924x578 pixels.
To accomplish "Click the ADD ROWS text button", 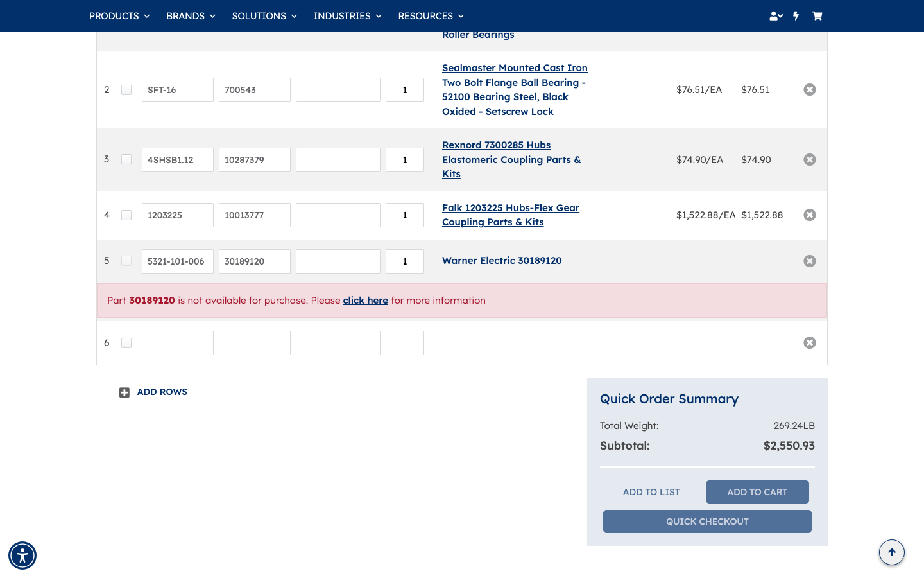I will 162,392.
